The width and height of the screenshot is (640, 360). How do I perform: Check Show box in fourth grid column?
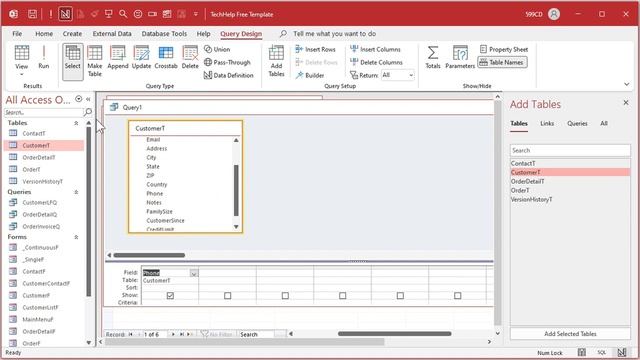click(342, 295)
